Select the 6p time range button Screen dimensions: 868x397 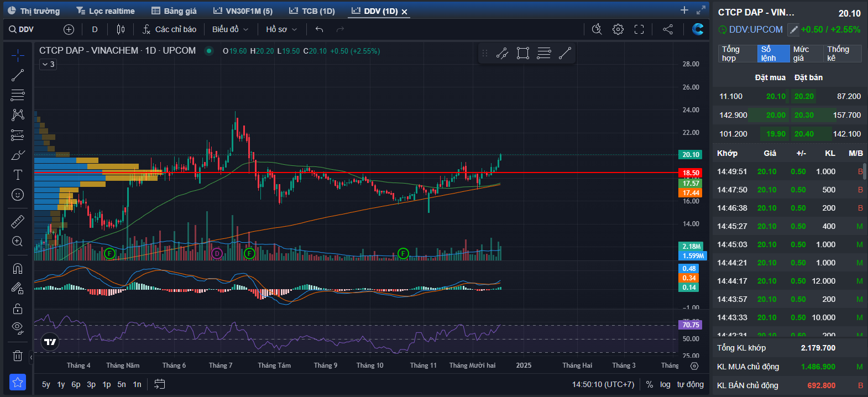pyautogui.click(x=76, y=384)
